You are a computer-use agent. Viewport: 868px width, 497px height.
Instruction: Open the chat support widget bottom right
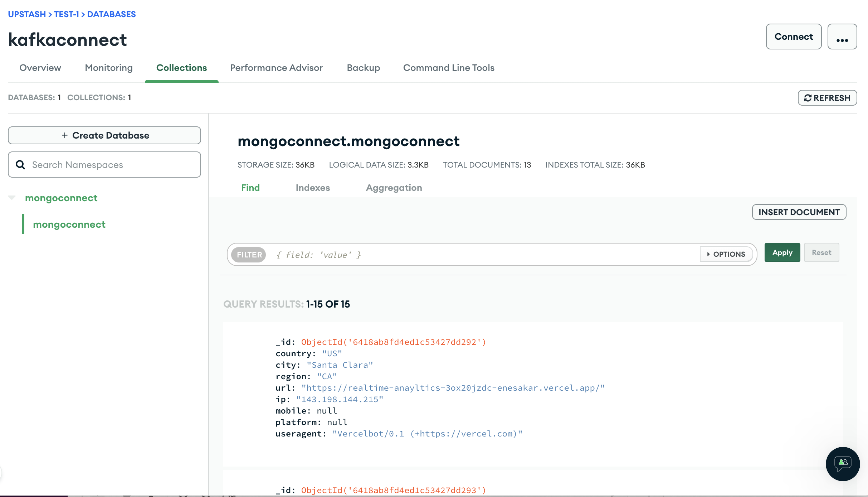tap(843, 464)
